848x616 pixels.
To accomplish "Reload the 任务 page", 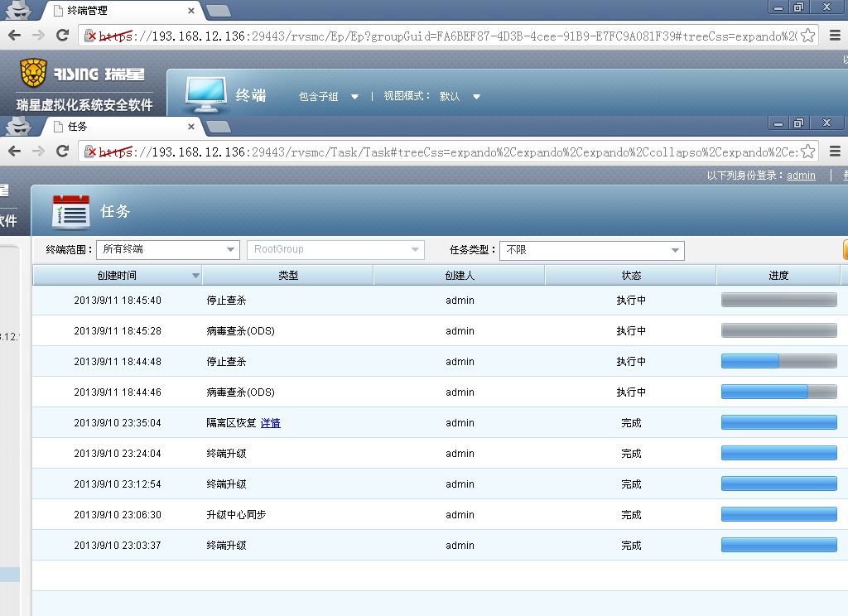I will click(x=63, y=151).
